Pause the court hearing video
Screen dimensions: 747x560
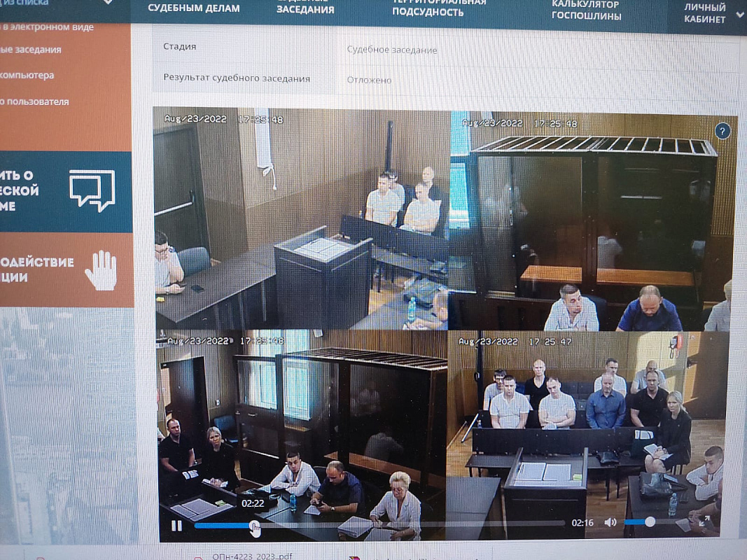(176, 525)
